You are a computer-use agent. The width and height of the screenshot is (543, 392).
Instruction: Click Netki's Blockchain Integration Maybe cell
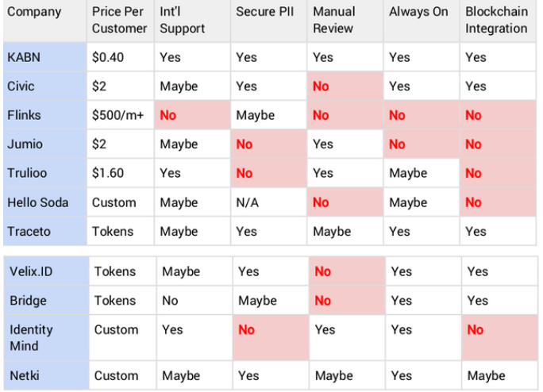click(x=499, y=375)
